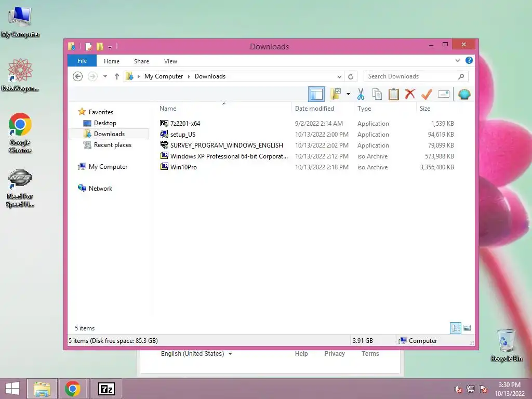
Task: Click the blue shell icon in toolbar
Action: pyautogui.click(x=464, y=94)
